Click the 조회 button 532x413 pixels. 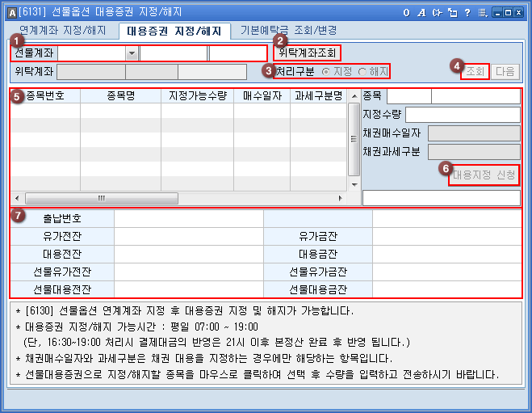(475, 71)
